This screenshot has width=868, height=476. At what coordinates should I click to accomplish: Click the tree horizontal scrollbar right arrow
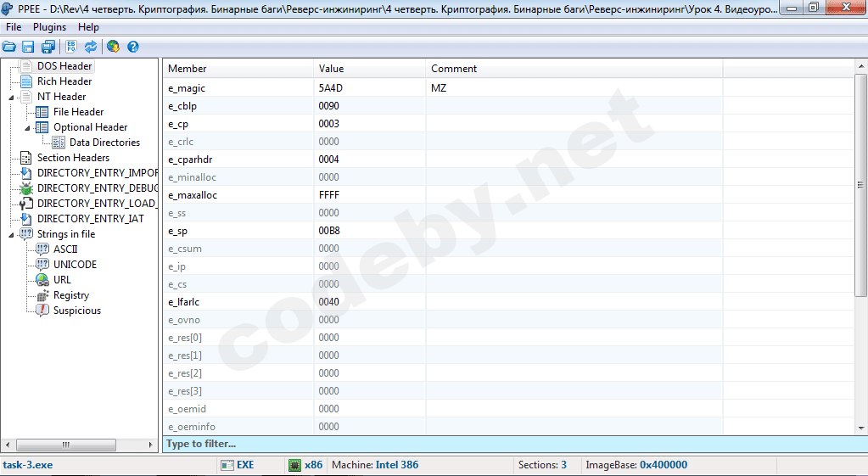pyautogui.click(x=150, y=445)
